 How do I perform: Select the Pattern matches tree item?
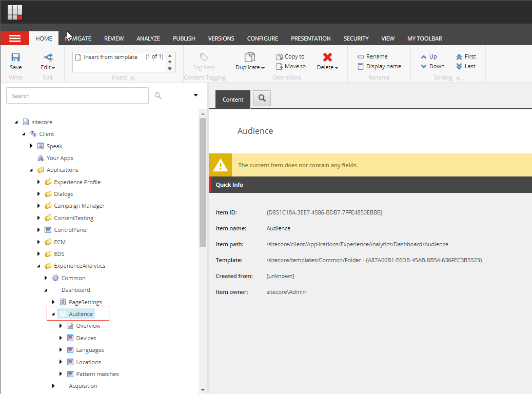pyautogui.click(x=97, y=374)
